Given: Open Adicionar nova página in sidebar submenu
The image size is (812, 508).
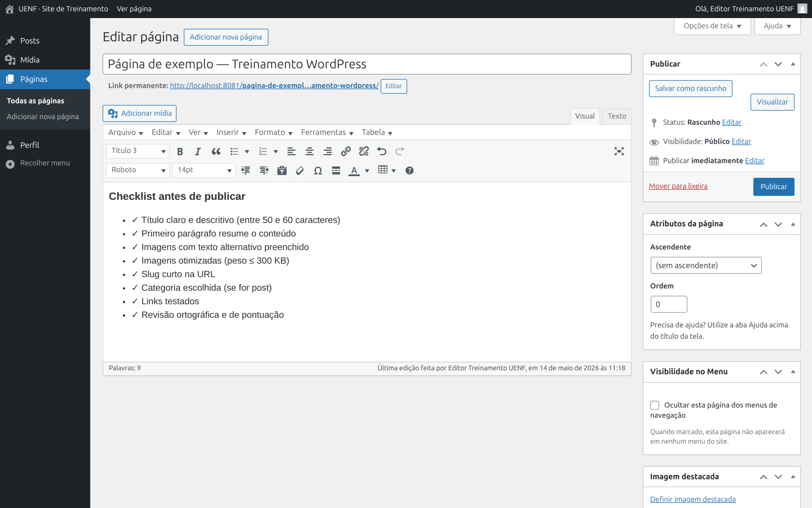Looking at the screenshot, I should tap(43, 117).
